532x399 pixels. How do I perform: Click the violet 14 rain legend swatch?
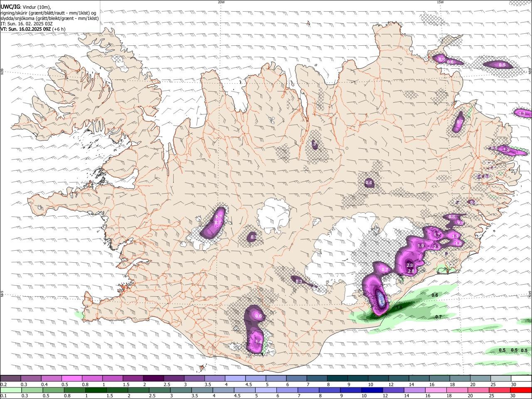point(415,390)
